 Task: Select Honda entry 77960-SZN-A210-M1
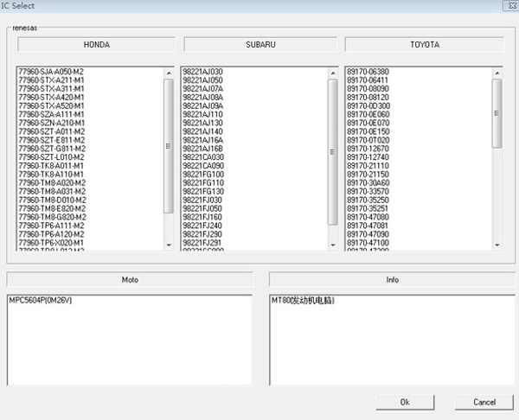(51, 123)
